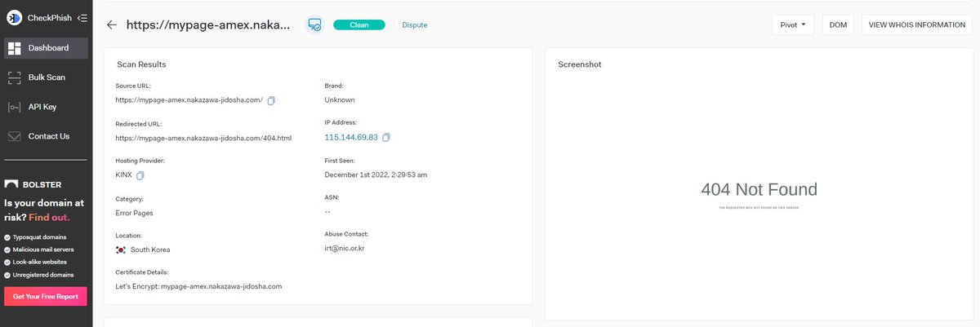Screen dimensions: 980x327
Task: Click the South Korea flag icon
Action: point(121,250)
